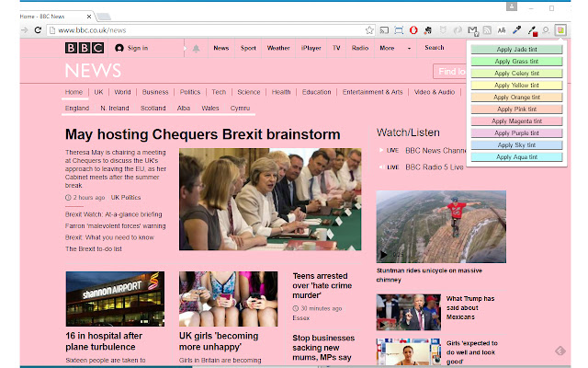Screen dimensions: 588x368
Task: Apply Aqua tint
Action: pos(516,157)
